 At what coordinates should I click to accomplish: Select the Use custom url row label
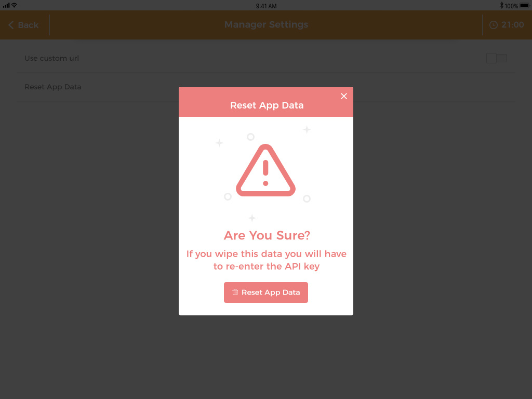tap(51, 58)
